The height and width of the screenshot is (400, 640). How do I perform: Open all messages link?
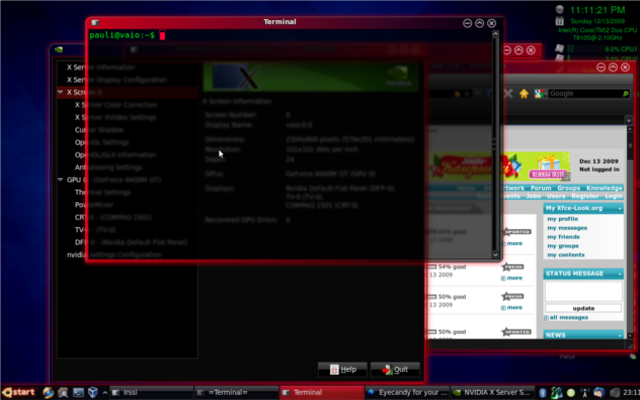point(569,318)
